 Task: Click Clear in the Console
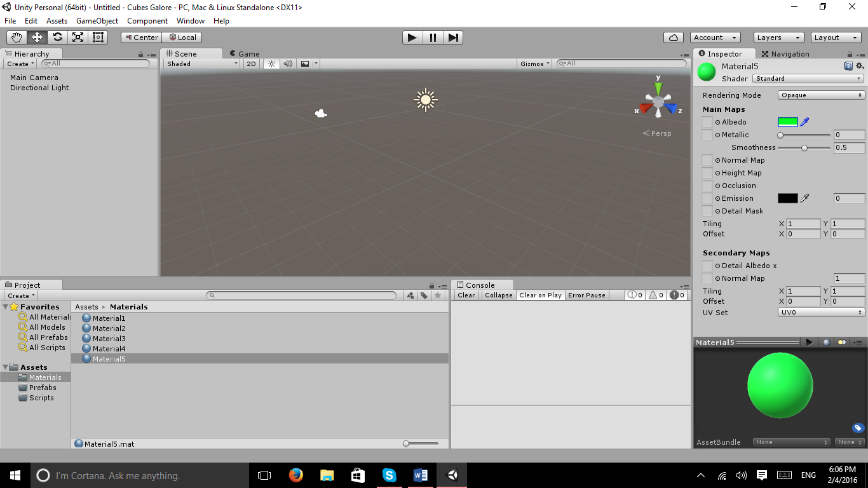click(466, 295)
